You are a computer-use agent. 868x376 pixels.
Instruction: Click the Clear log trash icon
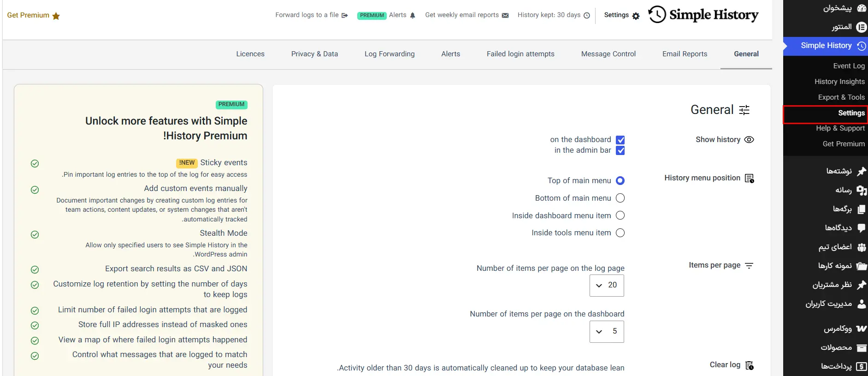(750, 365)
